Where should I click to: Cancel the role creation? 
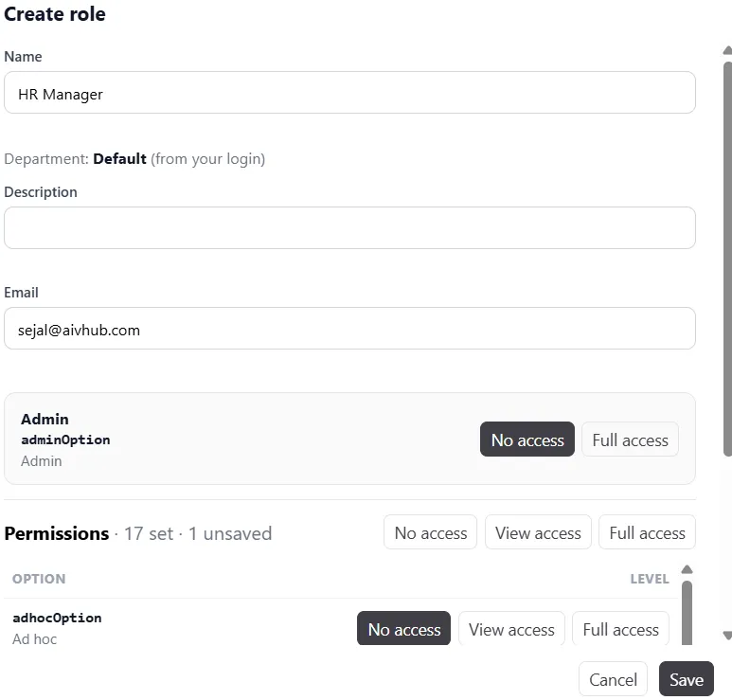[613, 679]
